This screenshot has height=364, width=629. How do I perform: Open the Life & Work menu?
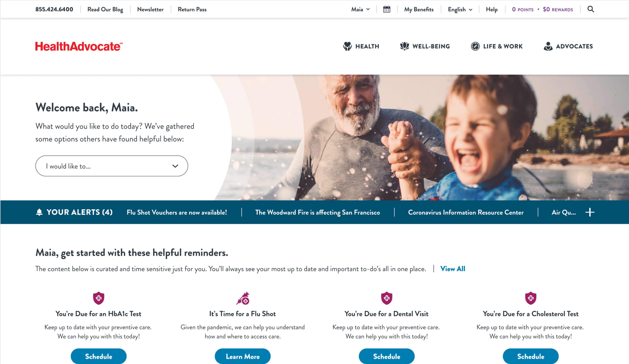click(497, 46)
